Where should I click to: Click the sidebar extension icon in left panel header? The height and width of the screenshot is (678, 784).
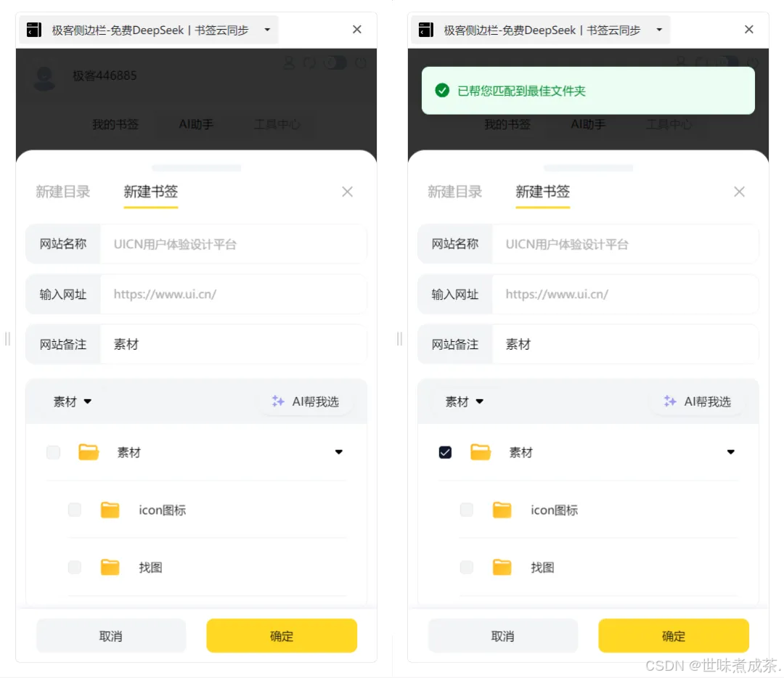tap(34, 30)
